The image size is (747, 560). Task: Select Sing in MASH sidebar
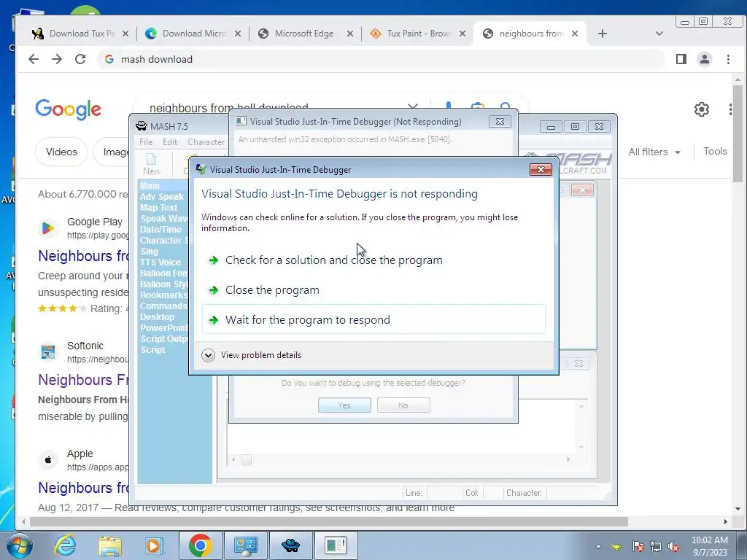[149, 252]
